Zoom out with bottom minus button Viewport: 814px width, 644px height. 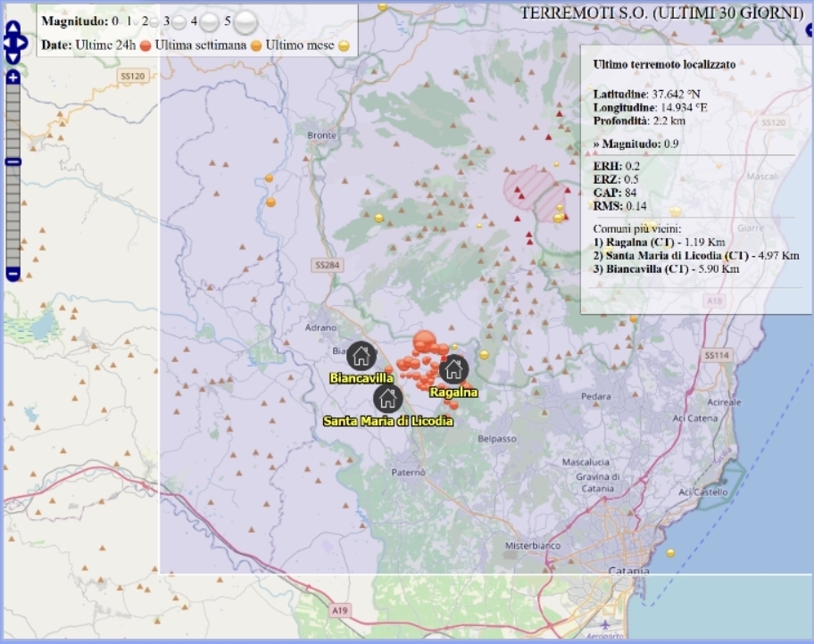12,274
